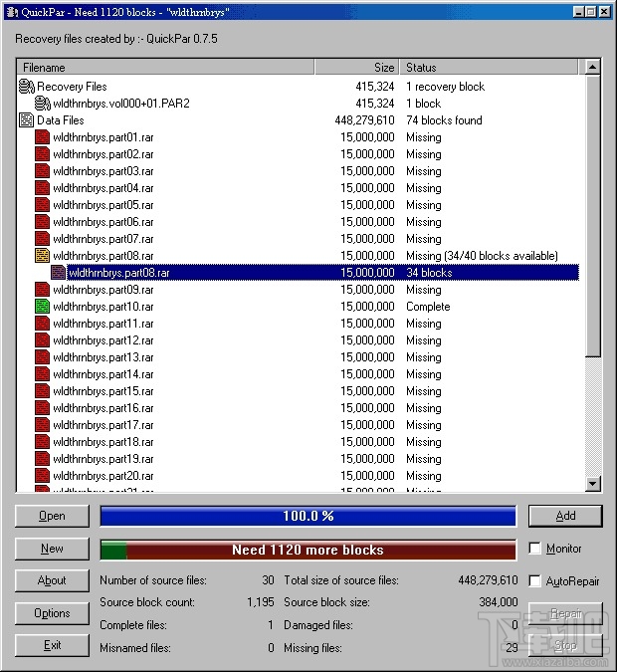Click the red icon of part04.rar
The image size is (617, 672).
42,188
